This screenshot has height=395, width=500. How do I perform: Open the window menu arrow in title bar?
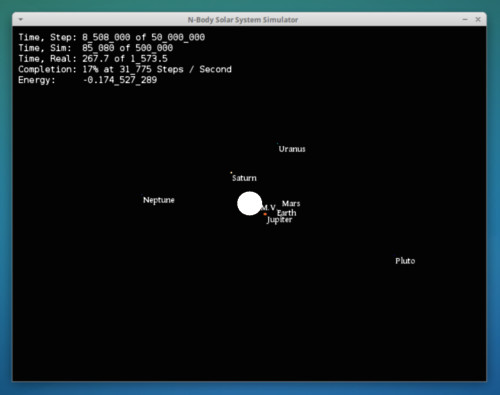click(x=21, y=19)
